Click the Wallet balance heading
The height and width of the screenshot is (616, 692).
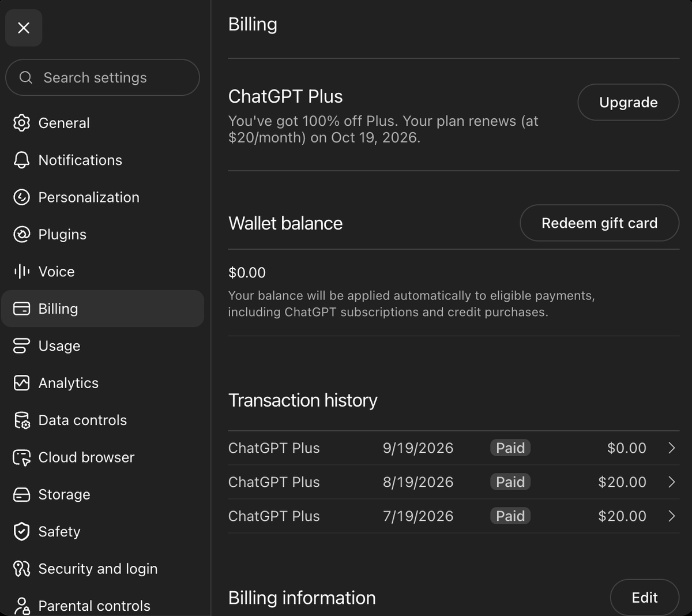click(285, 223)
